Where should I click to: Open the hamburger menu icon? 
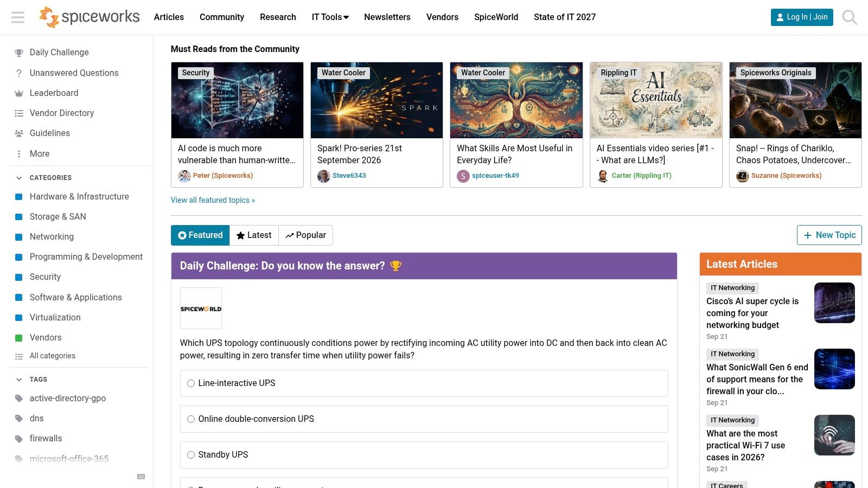(x=18, y=17)
